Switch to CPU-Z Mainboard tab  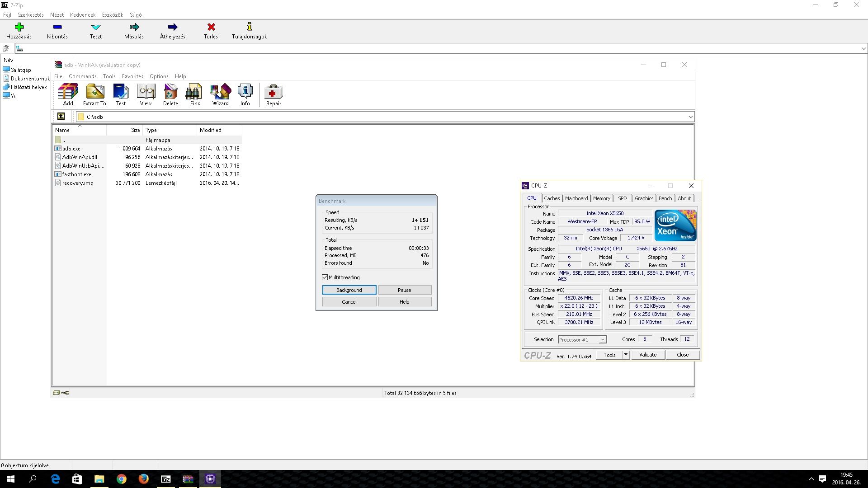[576, 198]
